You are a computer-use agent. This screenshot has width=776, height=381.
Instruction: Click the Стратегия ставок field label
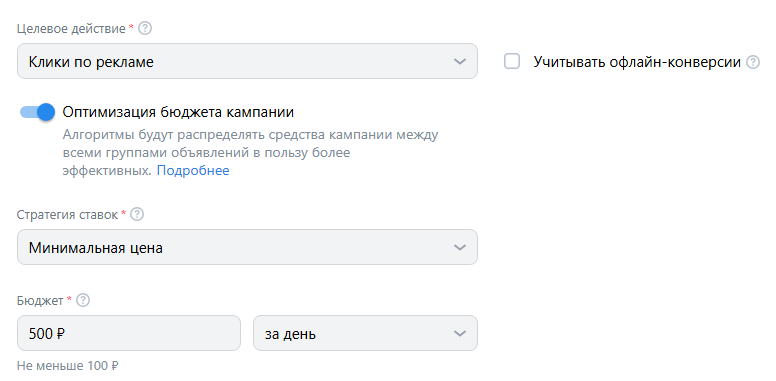click(x=67, y=215)
